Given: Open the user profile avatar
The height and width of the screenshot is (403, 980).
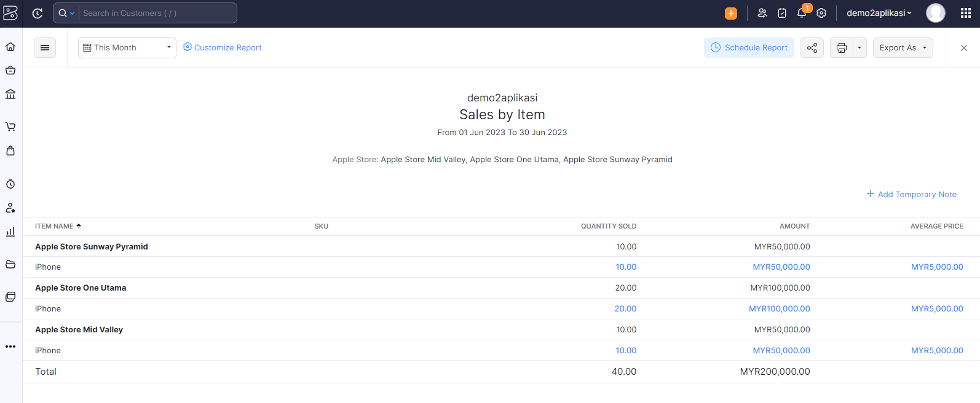Looking at the screenshot, I should pyautogui.click(x=936, y=13).
